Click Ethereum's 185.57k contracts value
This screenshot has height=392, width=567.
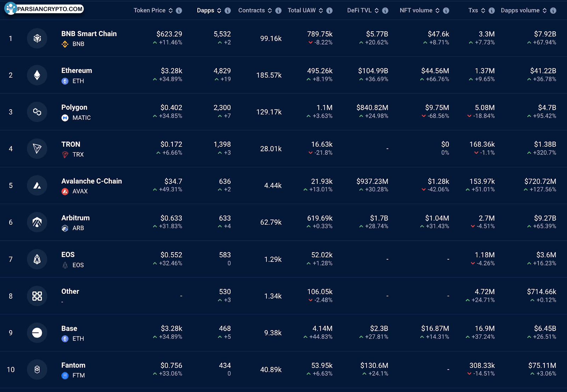269,75
